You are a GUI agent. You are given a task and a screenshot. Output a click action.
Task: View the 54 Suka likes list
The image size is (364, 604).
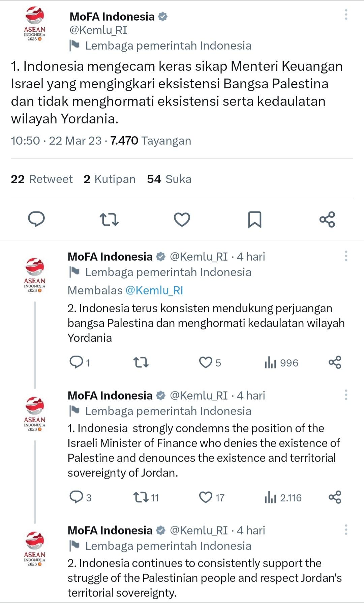pos(169,179)
